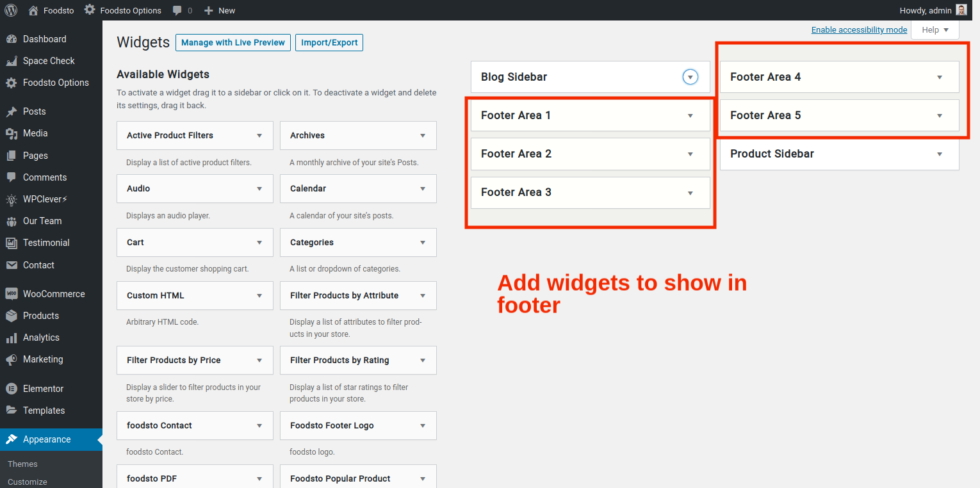The image size is (980, 488).
Task: Open the Analytics menu label
Action: pyautogui.click(x=41, y=338)
